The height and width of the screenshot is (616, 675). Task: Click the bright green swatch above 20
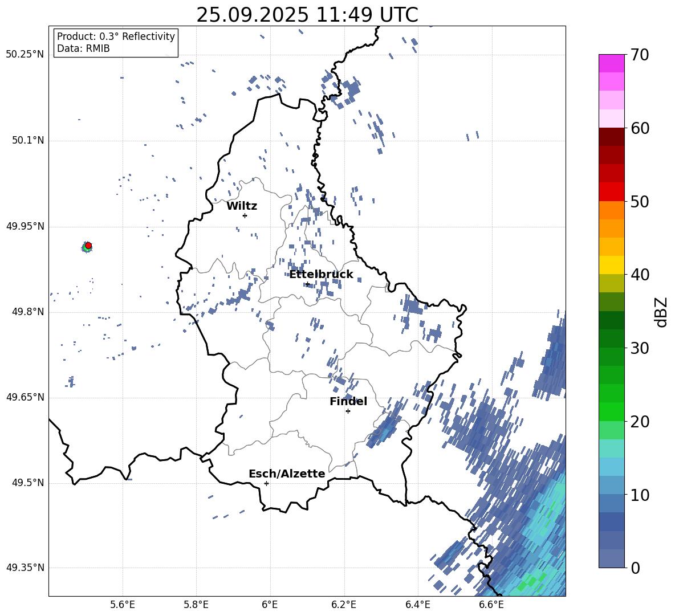click(x=611, y=411)
